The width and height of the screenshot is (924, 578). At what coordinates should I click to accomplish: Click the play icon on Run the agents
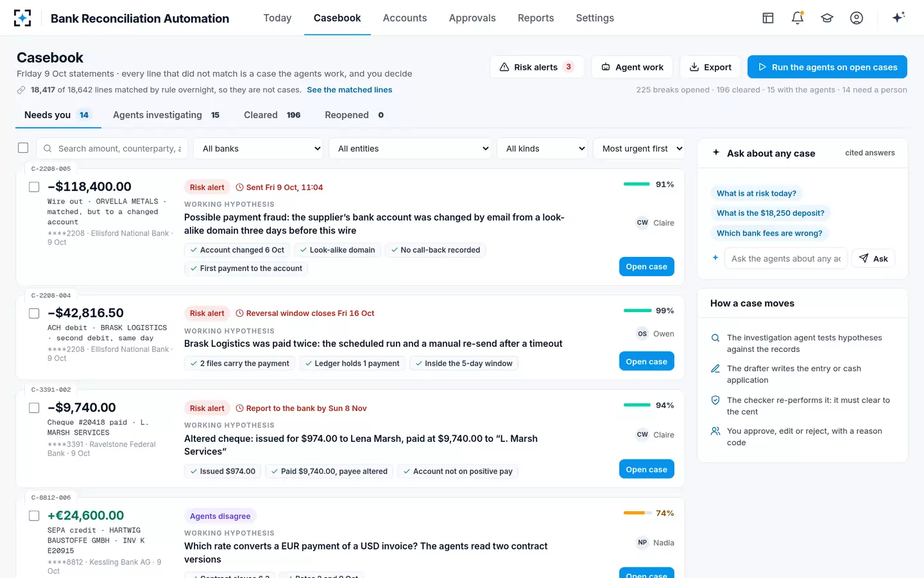pyautogui.click(x=762, y=67)
